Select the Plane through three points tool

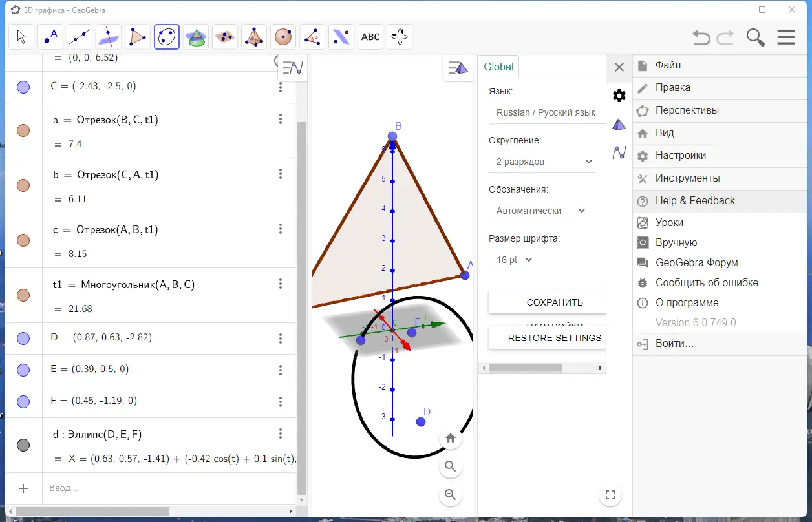pos(225,37)
